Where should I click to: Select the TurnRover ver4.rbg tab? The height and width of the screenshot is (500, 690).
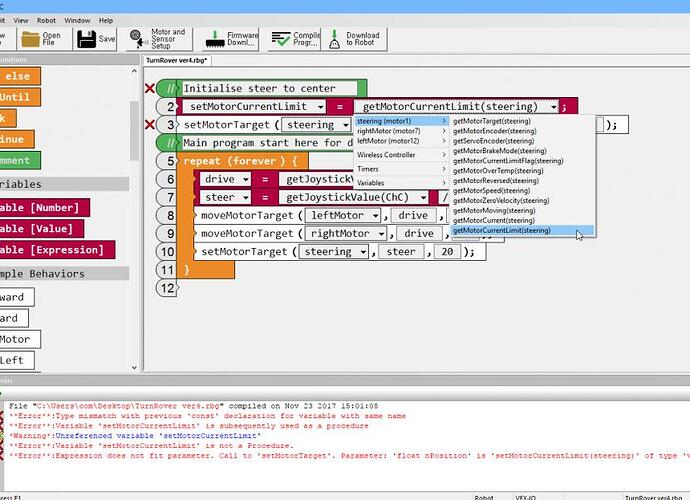pos(176,60)
